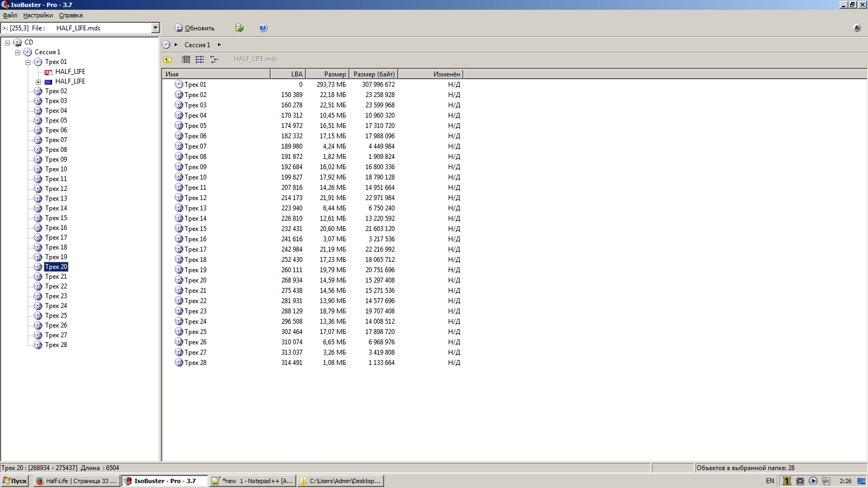The height and width of the screenshot is (488, 868).
Task: Click the Трек 10 disc icon in the tree
Action: (38, 169)
